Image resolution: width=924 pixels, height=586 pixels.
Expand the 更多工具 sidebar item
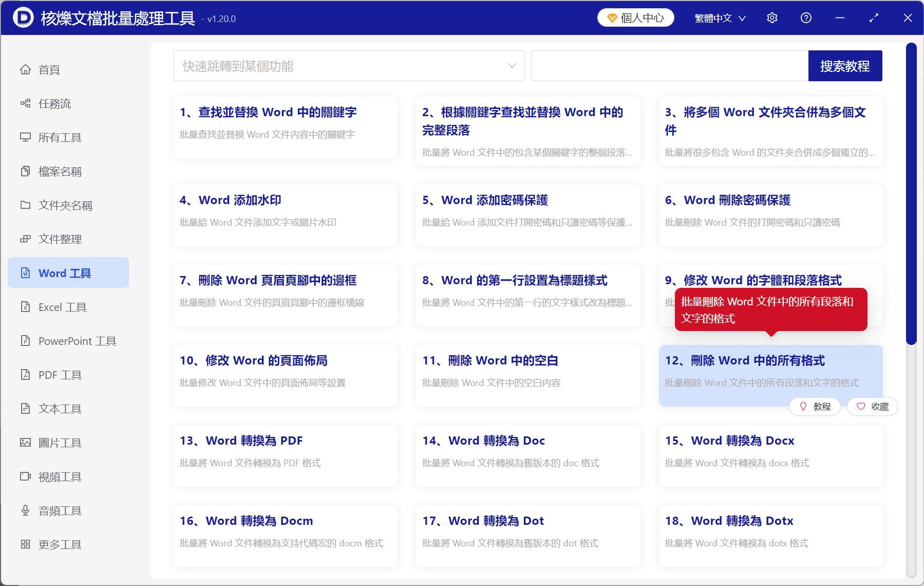(x=60, y=544)
